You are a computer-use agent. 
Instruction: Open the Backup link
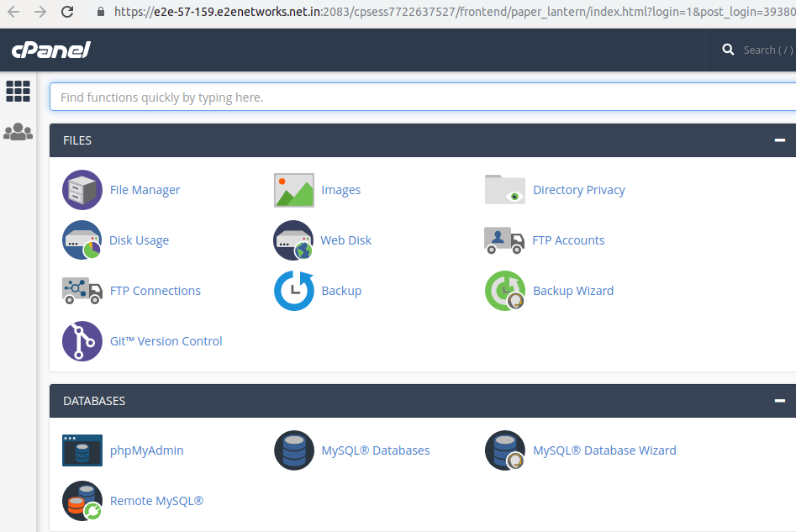(341, 291)
